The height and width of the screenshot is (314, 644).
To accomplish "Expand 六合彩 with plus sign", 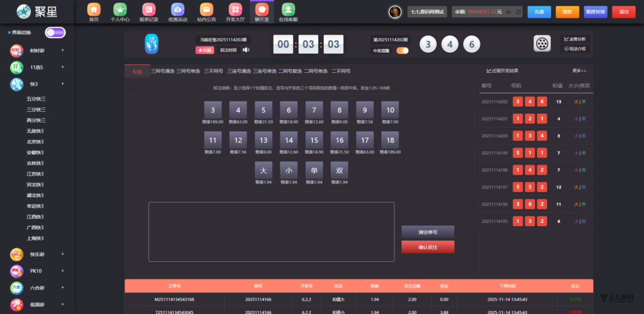I will pyautogui.click(x=63, y=288).
